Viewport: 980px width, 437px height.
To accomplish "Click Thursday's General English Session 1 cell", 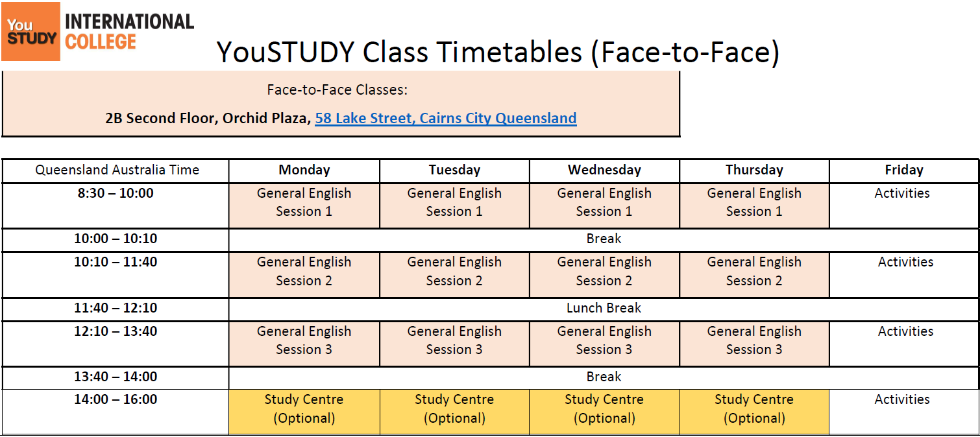I will point(754,202).
